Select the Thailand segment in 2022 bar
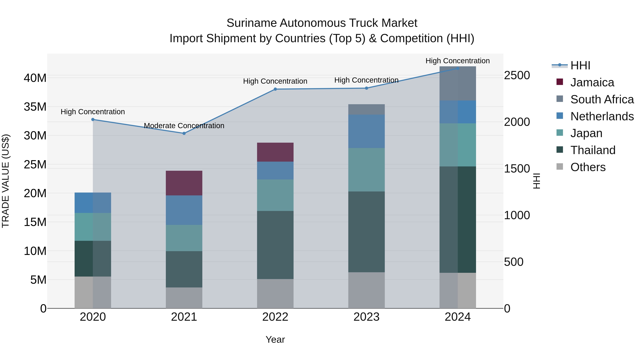 [275, 245]
